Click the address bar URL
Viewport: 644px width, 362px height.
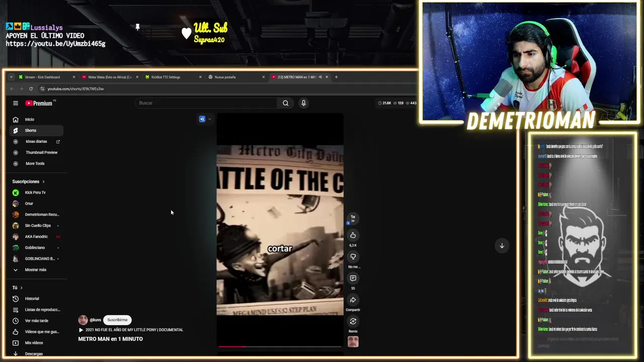point(75,89)
